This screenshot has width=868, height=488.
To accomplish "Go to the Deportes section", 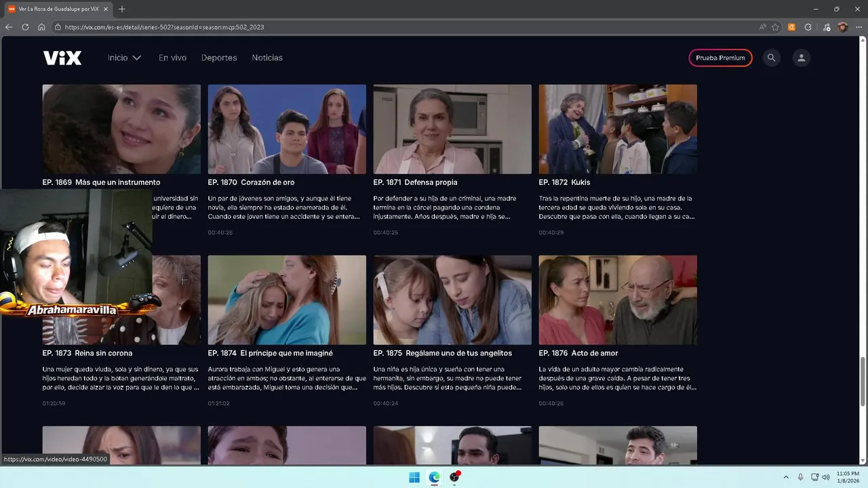I will pos(219,58).
